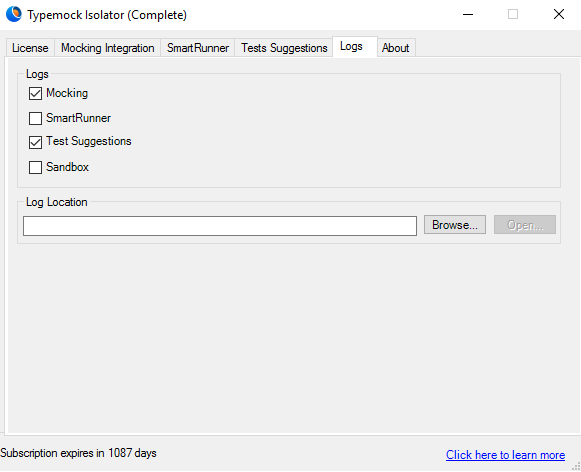The image size is (581, 472).
Task: Tick the Sandbox logs checkbox
Action: 35,167
